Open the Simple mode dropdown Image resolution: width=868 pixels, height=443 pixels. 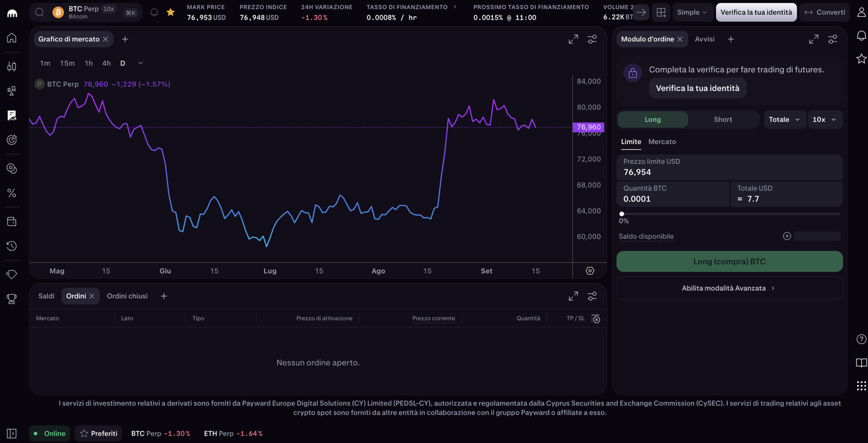[x=692, y=12]
